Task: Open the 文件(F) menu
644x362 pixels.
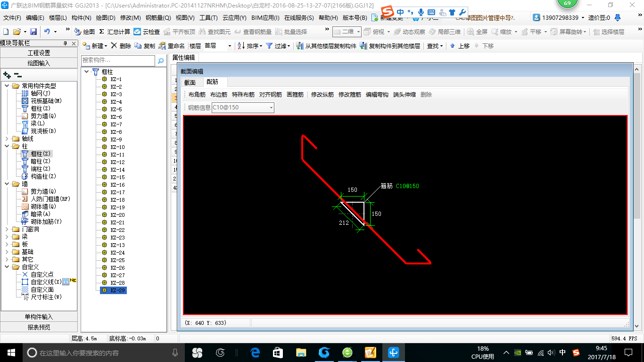Action: pos(12,18)
